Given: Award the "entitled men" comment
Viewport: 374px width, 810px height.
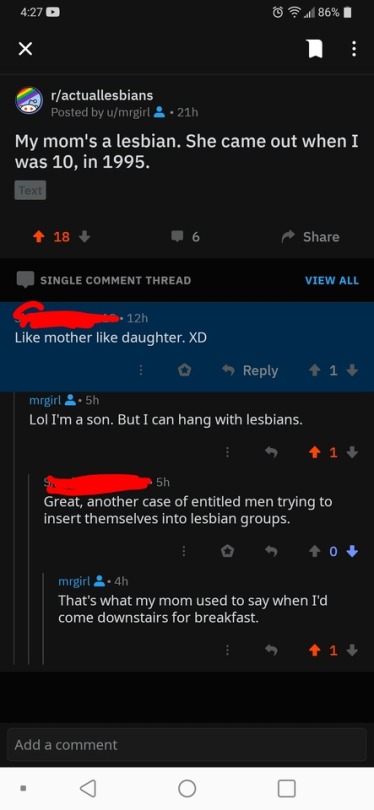Looking at the screenshot, I should (227, 552).
